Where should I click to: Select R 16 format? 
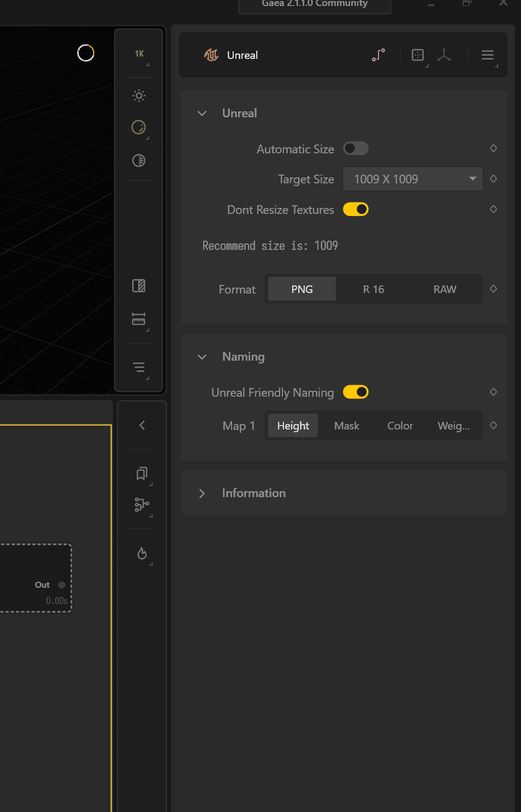[x=374, y=289]
